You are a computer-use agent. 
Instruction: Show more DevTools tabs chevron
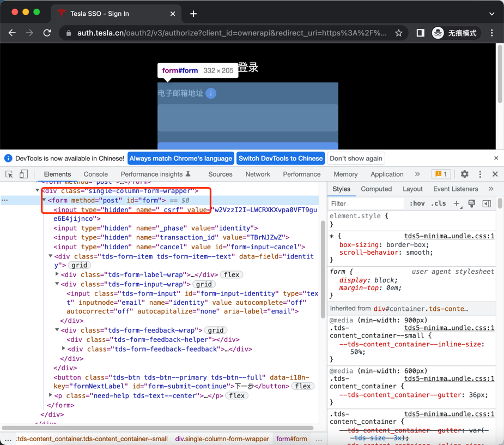coord(417,174)
